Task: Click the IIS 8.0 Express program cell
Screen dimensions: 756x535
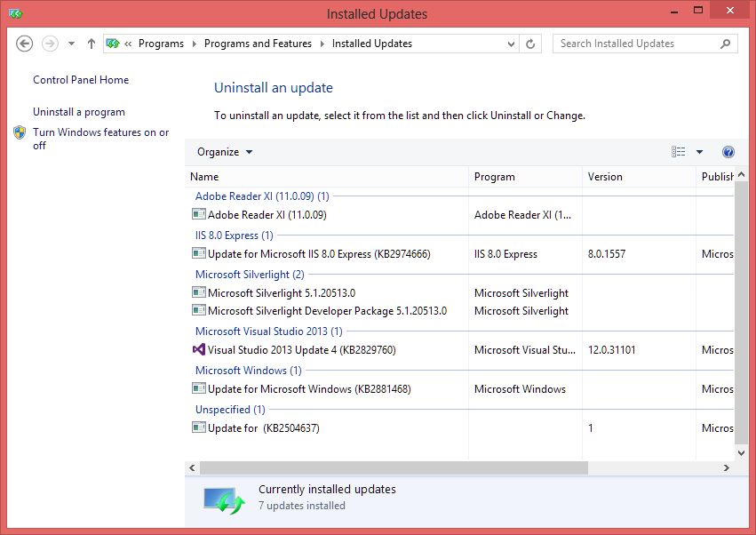Action: 505,254
